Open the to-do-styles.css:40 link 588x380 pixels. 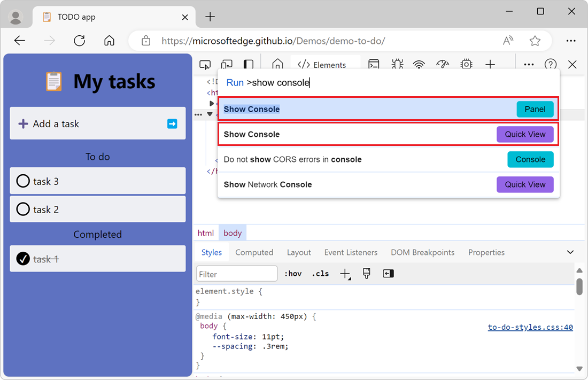pos(530,327)
